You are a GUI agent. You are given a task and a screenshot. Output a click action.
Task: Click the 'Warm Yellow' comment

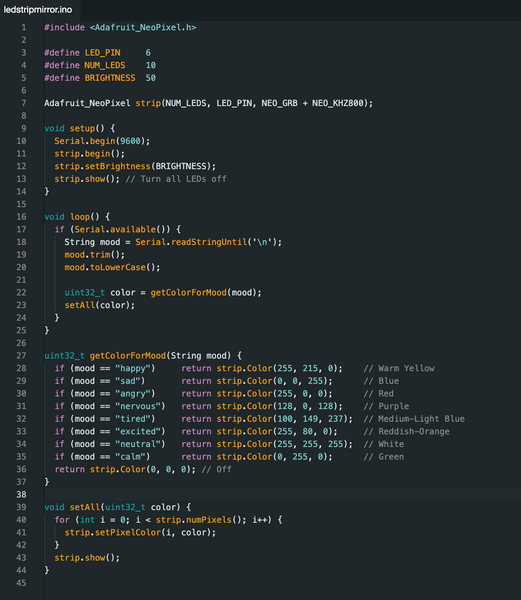point(399,368)
